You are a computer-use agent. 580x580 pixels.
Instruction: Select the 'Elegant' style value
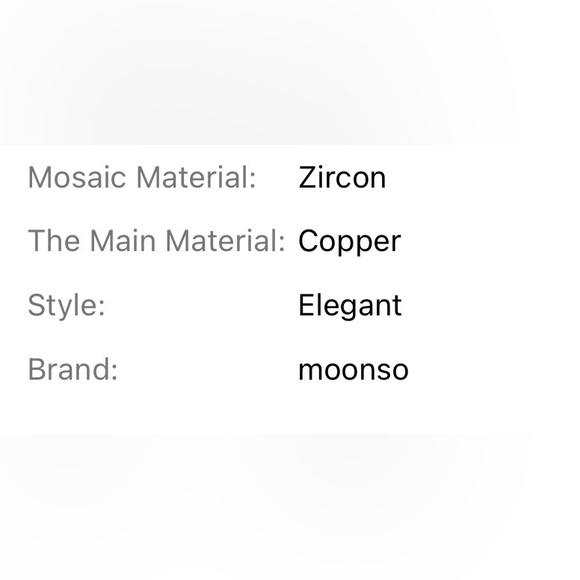pos(350,307)
